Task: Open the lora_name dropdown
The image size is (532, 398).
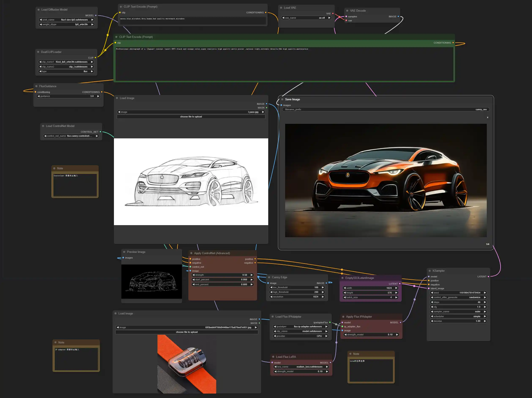Action: pos(301,367)
